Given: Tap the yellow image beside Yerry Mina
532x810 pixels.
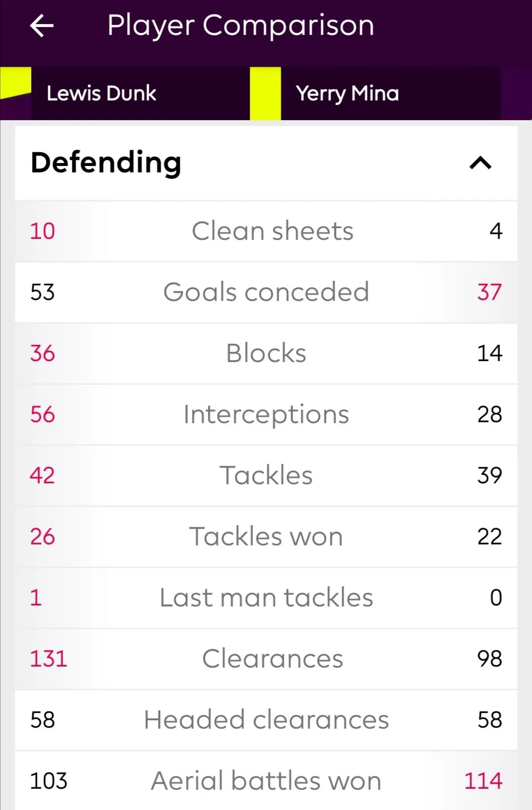Looking at the screenshot, I should click(x=265, y=94).
